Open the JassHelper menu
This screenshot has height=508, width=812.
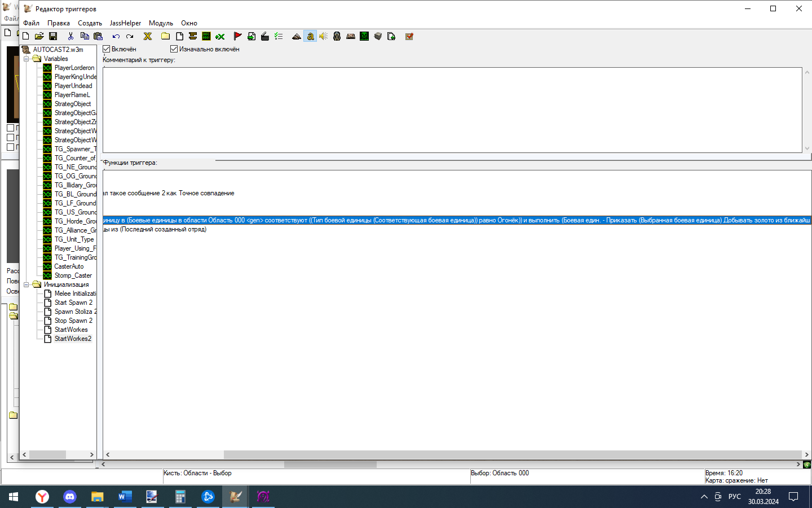tap(125, 23)
